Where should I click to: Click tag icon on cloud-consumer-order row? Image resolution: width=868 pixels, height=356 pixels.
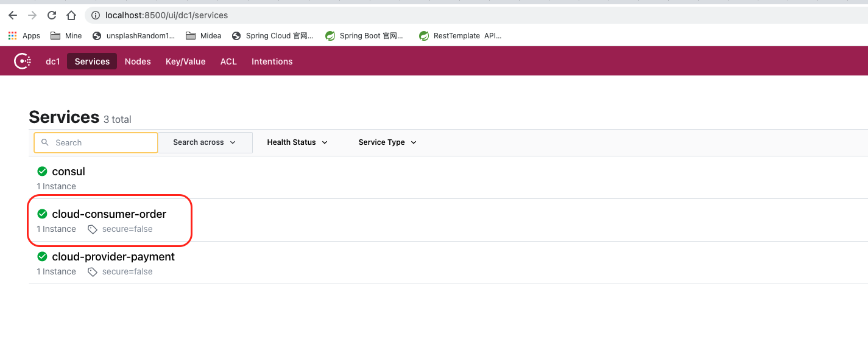pos(93,229)
